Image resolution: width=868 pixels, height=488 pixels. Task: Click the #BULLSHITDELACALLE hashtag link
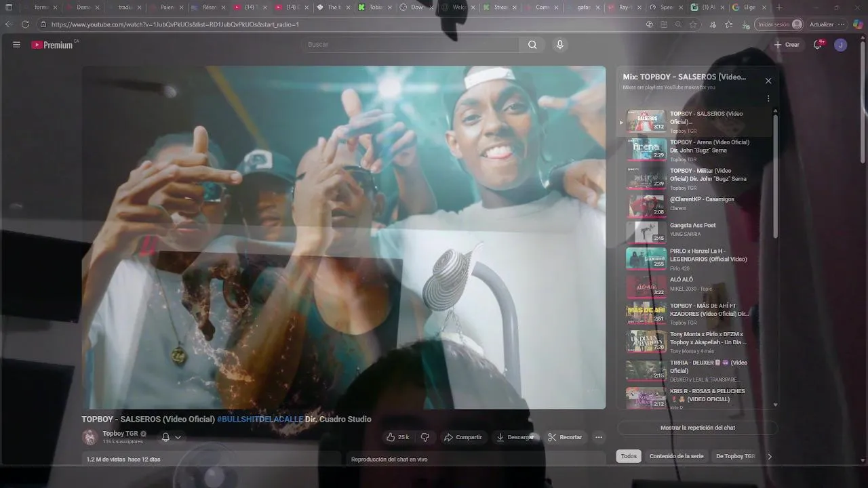[260, 420]
